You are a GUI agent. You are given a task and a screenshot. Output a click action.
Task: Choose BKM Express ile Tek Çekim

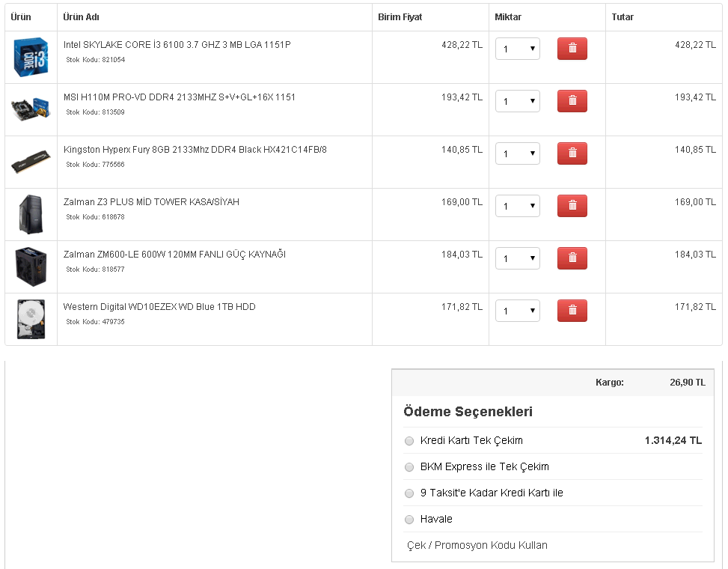[409, 467]
